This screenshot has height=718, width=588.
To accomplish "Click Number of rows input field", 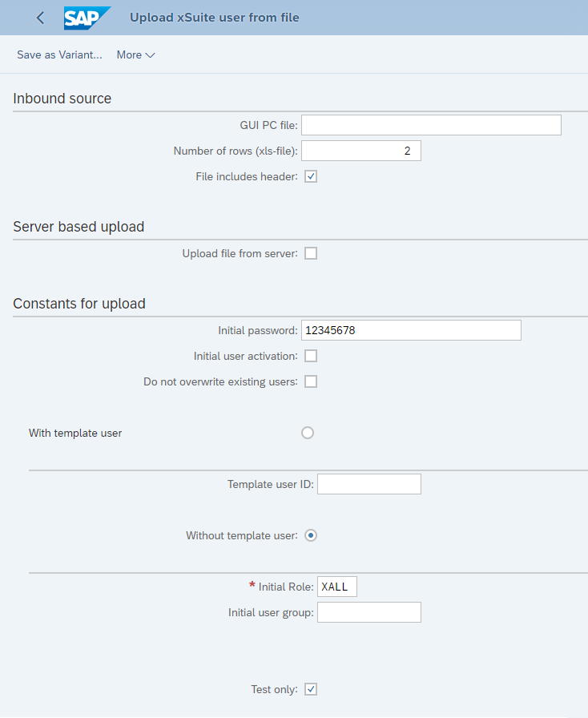I will (361, 151).
